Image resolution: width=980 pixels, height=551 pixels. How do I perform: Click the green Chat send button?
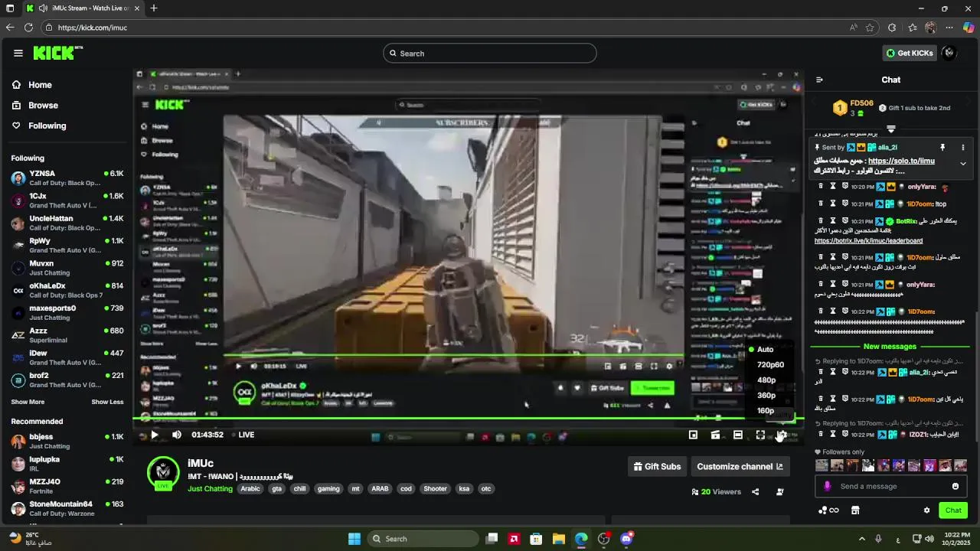[x=953, y=510]
